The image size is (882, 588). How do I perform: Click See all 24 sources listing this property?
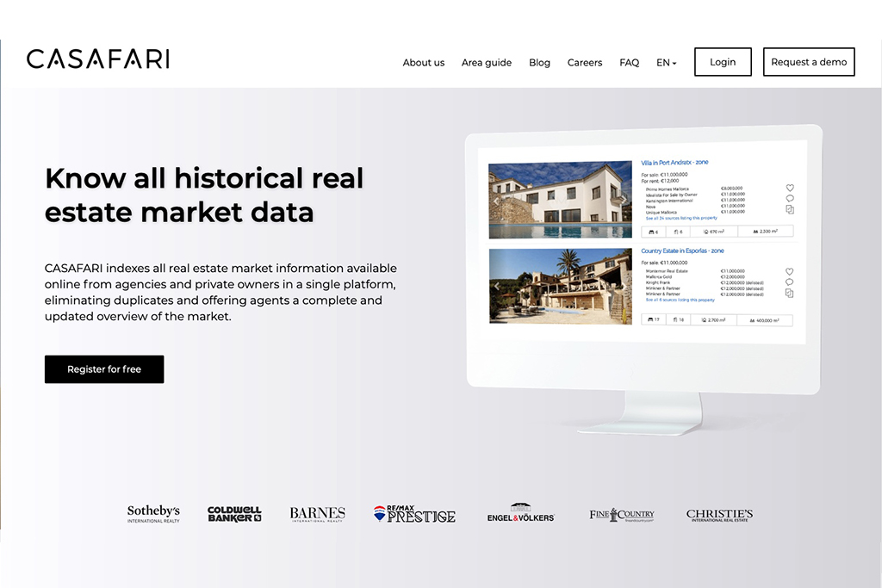(x=681, y=218)
